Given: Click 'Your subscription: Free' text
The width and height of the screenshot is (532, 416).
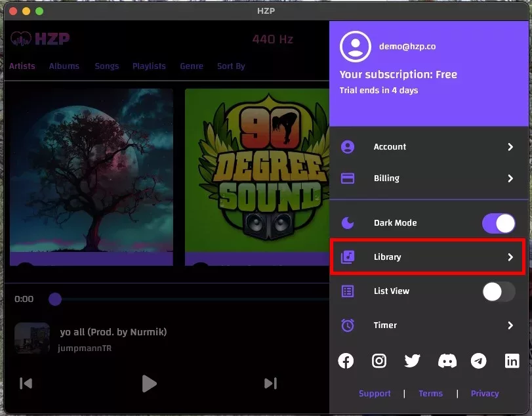Looking at the screenshot, I should (398, 75).
